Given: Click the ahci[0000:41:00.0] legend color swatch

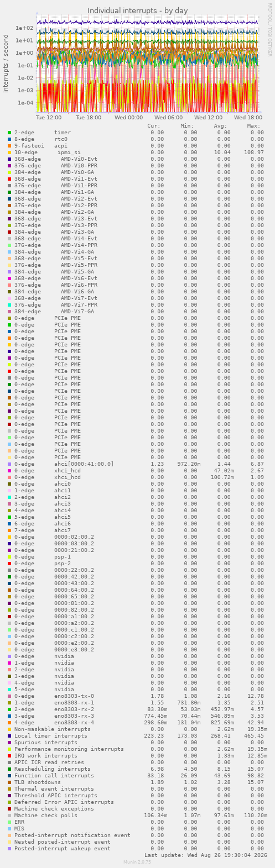Looking at the screenshot, I should pyautogui.click(x=9, y=464).
